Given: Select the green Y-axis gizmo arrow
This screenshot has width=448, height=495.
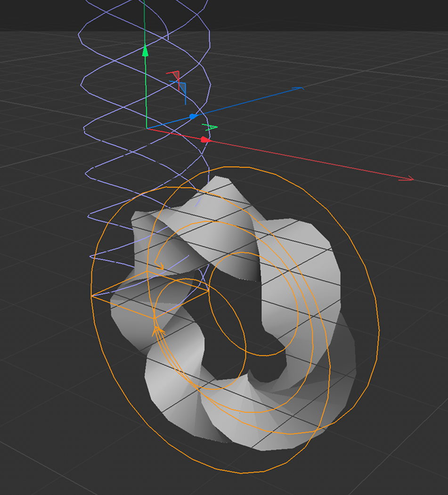Looking at the screenshot, I should click(x=146, y=85).
